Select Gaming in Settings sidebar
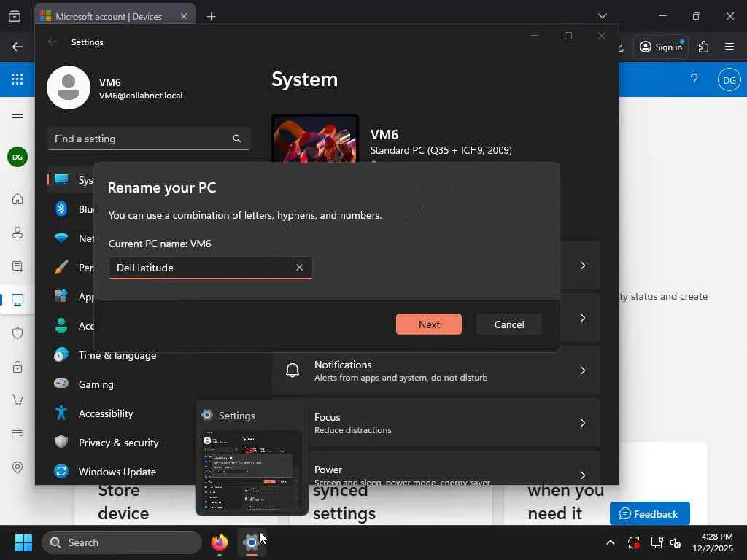This screenshot has width=747, height=560. (x=96, y=384)
